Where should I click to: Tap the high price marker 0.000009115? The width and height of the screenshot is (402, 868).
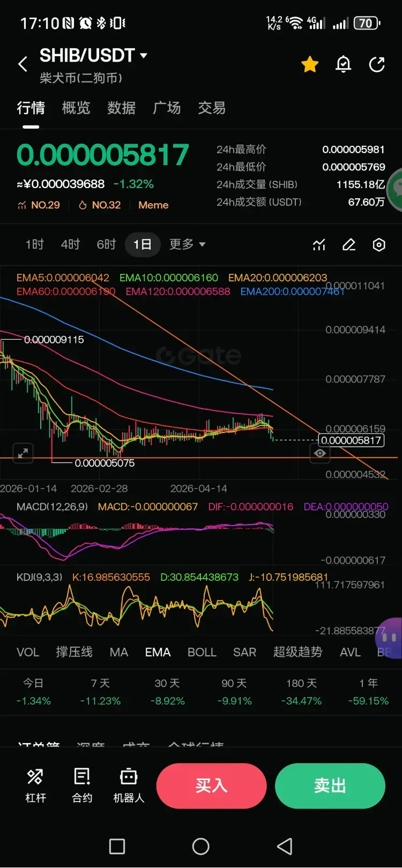point(54,339)
